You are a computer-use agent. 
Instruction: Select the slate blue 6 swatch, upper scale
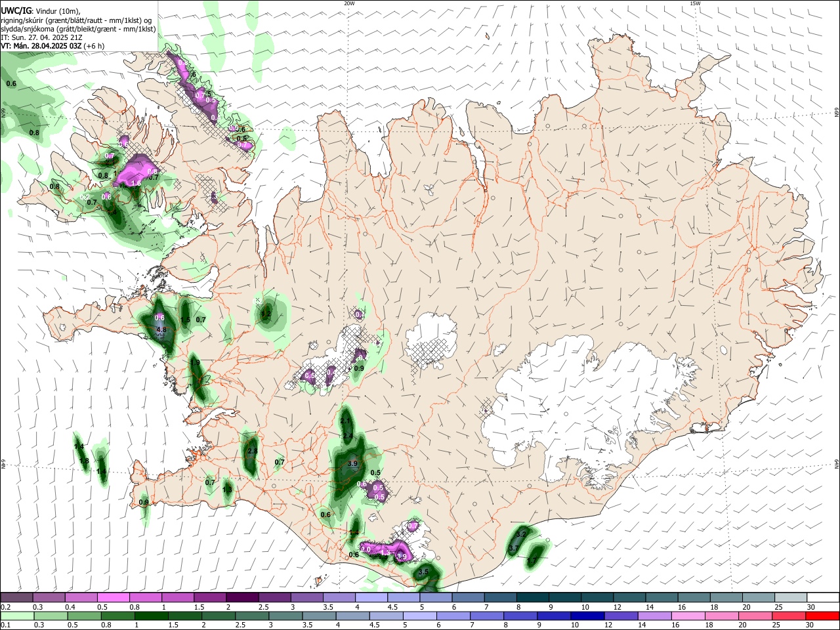[468, 597]
